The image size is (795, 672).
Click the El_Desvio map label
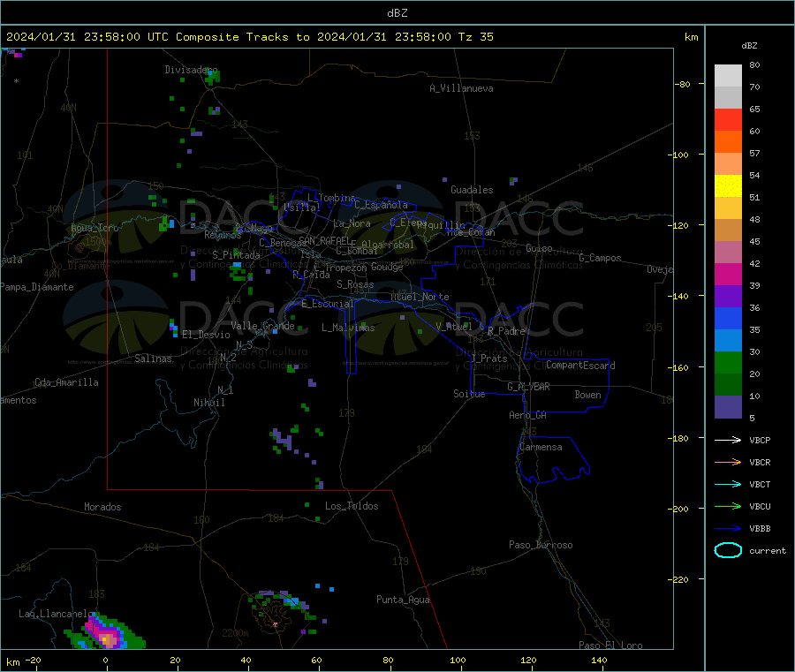(x=206, y=335)
